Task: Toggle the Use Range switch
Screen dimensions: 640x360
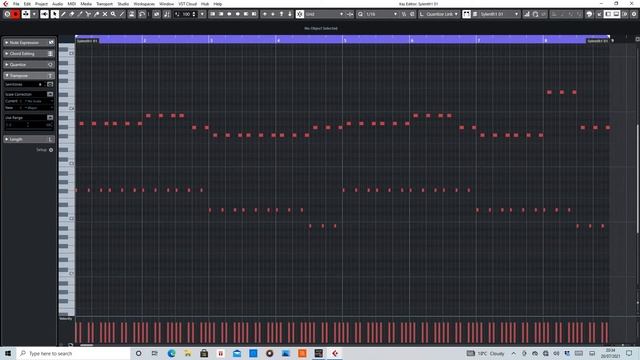Action: (50, 118)
